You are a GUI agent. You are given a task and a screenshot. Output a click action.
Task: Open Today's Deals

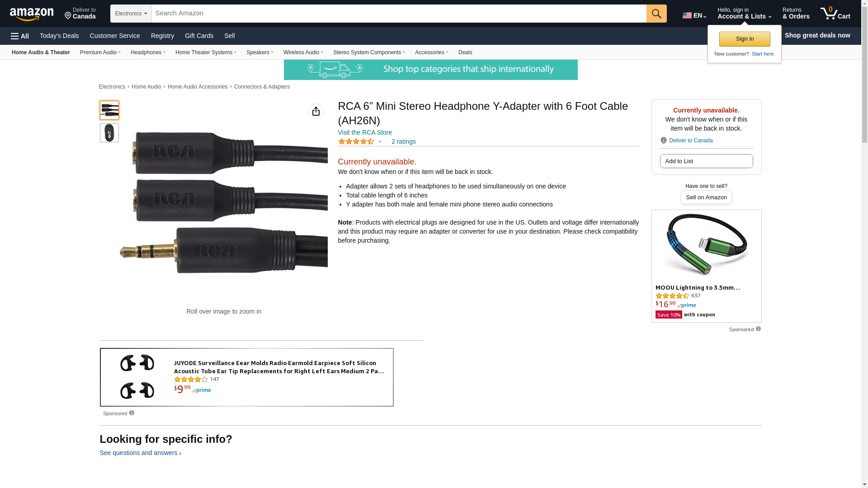coord(59,36)
